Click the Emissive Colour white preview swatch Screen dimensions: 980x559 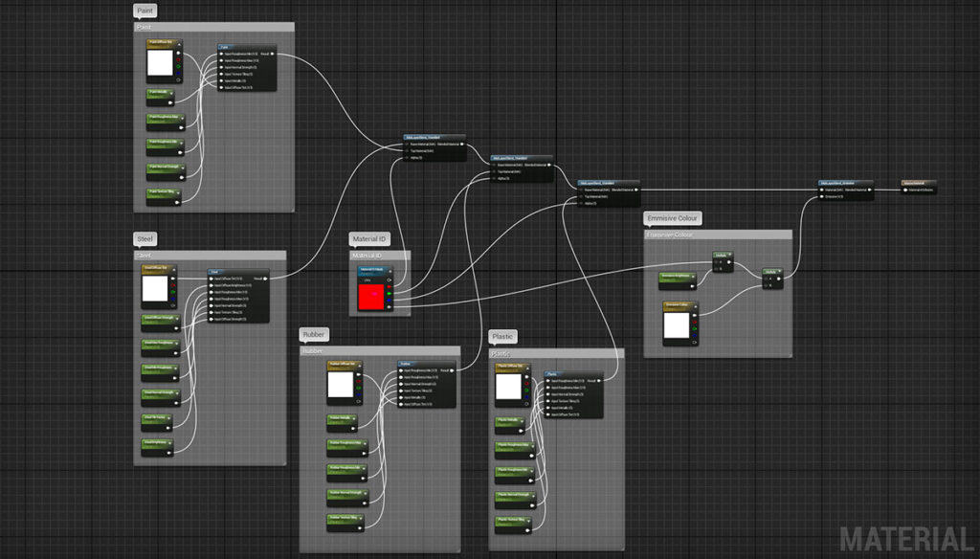[x=677, y=325]
